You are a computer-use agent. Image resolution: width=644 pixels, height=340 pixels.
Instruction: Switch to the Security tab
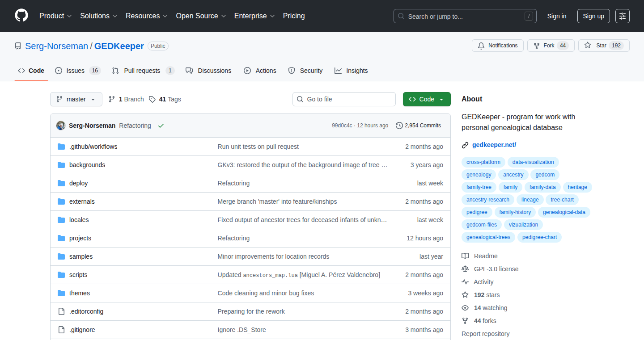[305, 71]
